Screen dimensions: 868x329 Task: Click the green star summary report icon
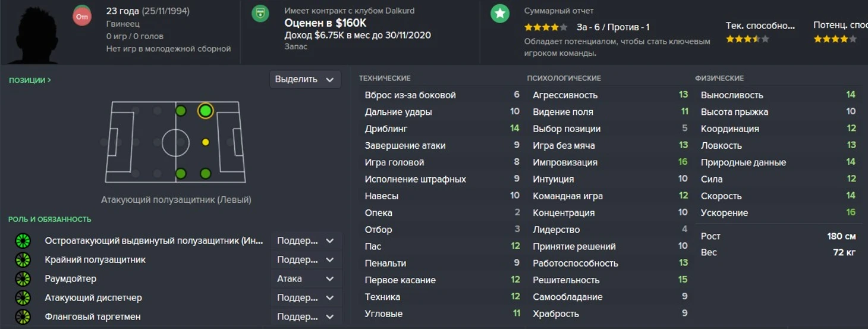click(500, 14)
